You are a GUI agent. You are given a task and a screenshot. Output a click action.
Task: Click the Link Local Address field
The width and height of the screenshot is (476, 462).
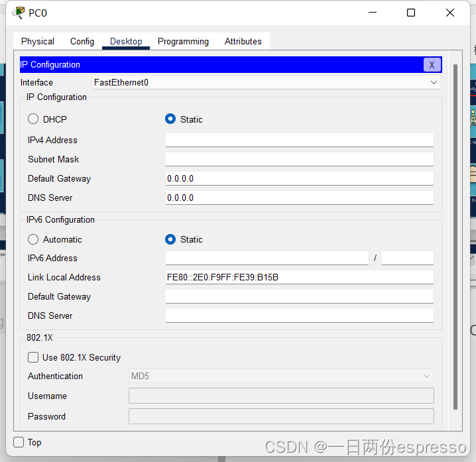pyautogui.click(x=299, y=277)
